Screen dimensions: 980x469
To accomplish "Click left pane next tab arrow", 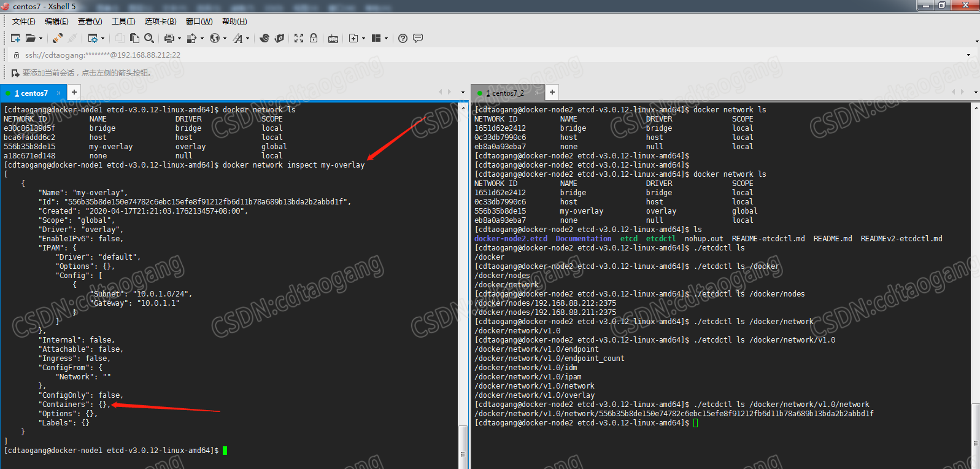I will click(449, 92).
